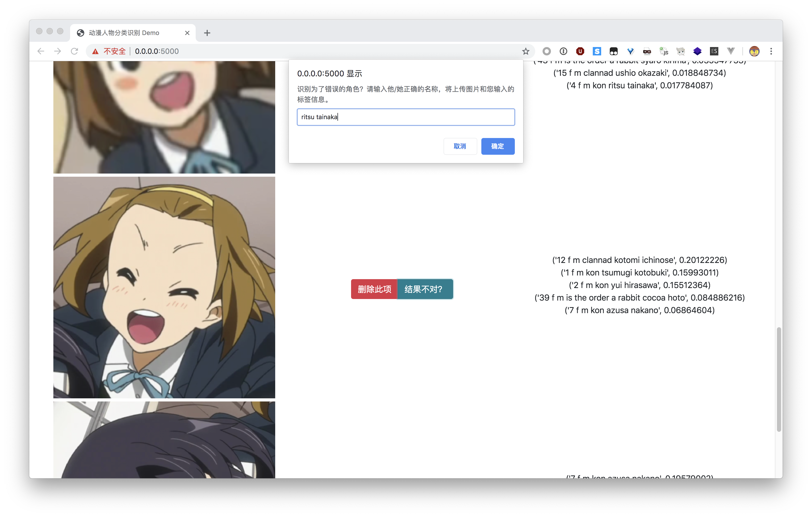
Task: Select the 'kon tsumugi kotobuki' result line
Action: pyautogui.click(x=640, y=273)
